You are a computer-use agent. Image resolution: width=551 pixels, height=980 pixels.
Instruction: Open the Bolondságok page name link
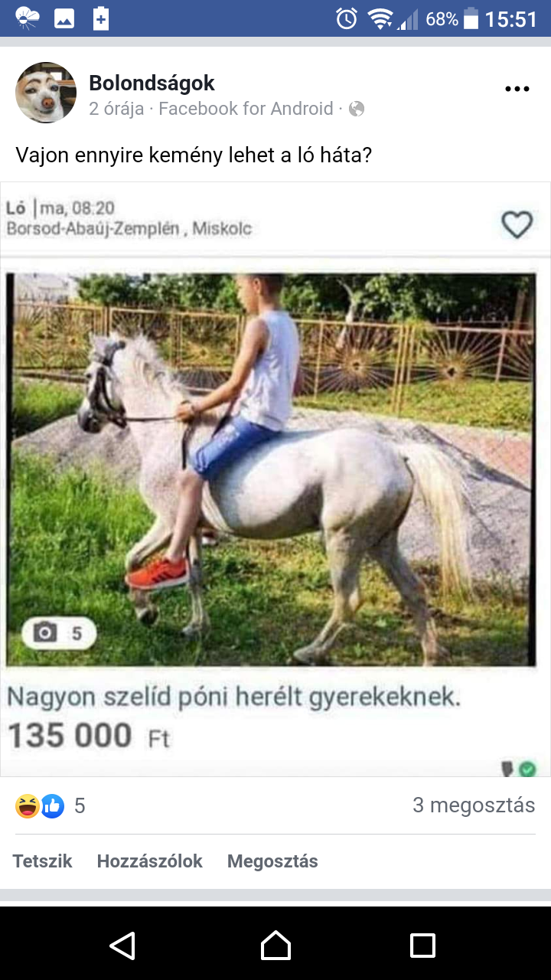click(x=152, y=83)
